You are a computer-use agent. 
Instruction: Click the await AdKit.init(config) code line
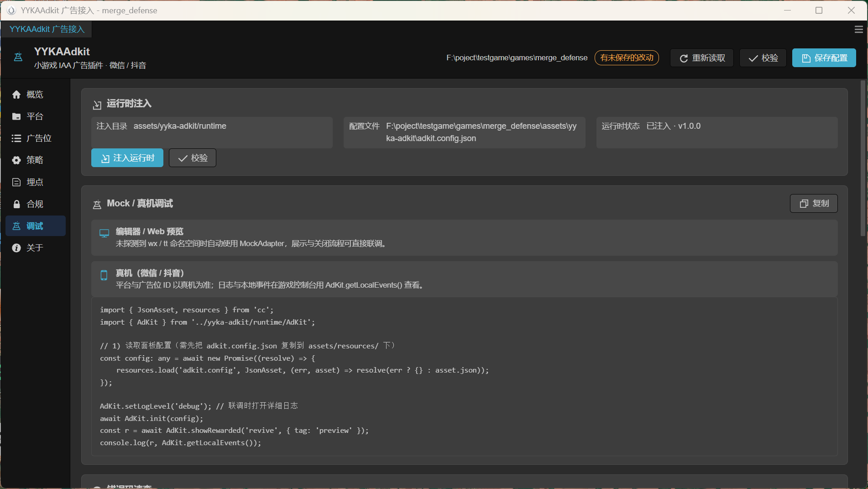(x=152, y=418)
